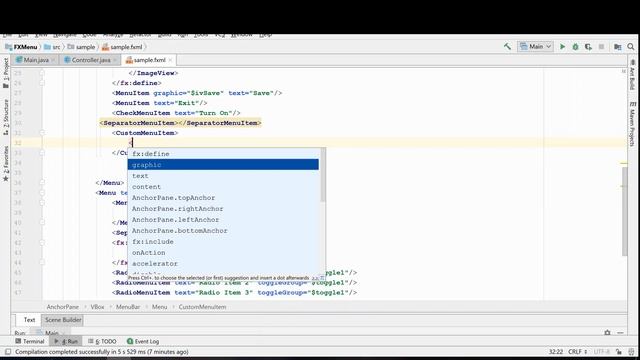Click Menu in the XML breadcrumb
The width and height of the screenshot is (640, 360).
[x=159, y=307]
